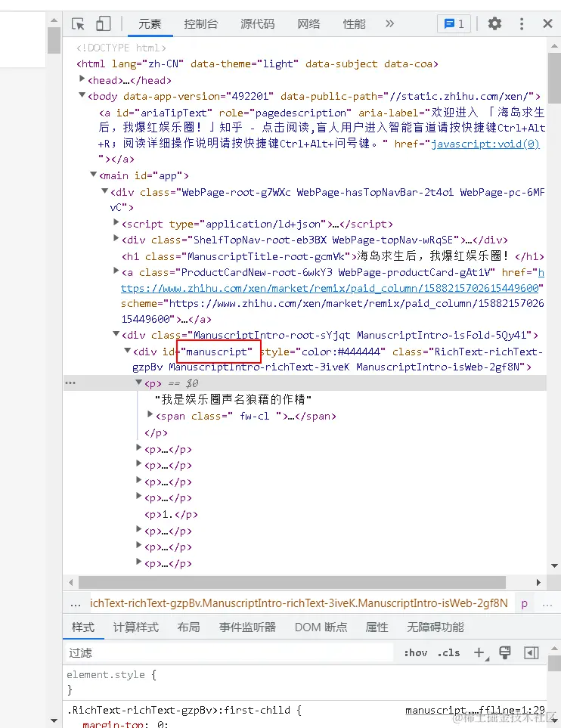Select the <p>1.</p> node
561x728 pixels.
[x=171, y=514]
